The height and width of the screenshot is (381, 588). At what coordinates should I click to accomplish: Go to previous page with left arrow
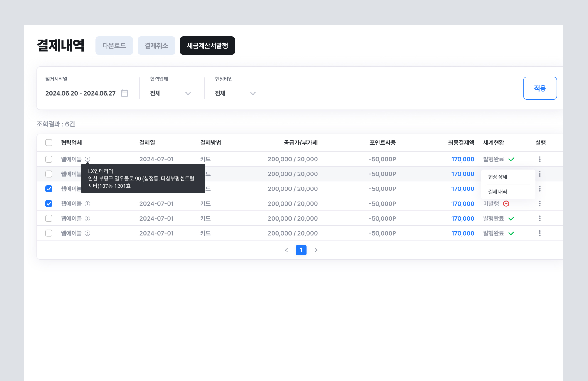click(x=286, y=250)
